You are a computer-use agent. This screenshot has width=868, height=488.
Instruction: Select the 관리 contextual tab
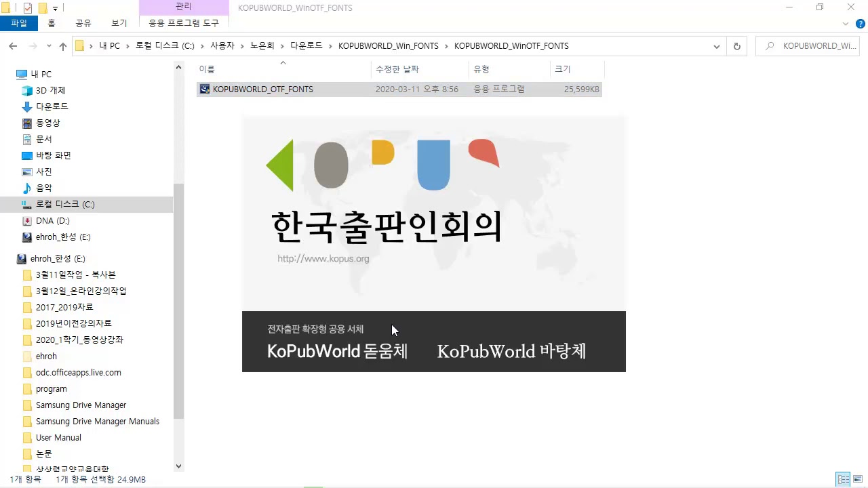click(x=184, y=7)
